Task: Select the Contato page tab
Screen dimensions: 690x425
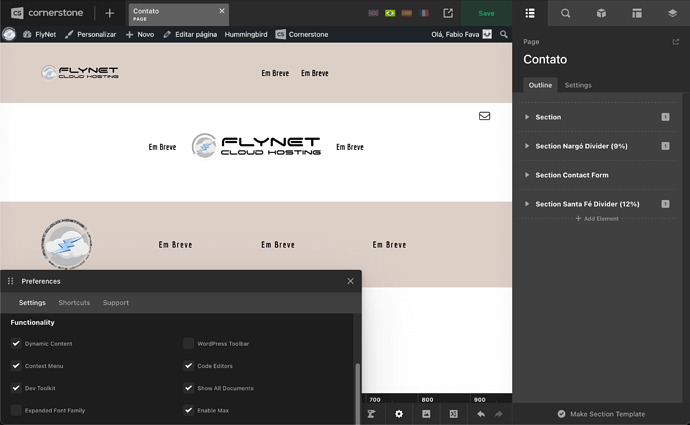Action: [x=179, y=14]
